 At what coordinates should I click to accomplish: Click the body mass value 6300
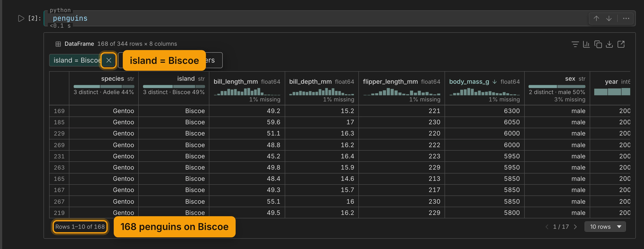512,111
